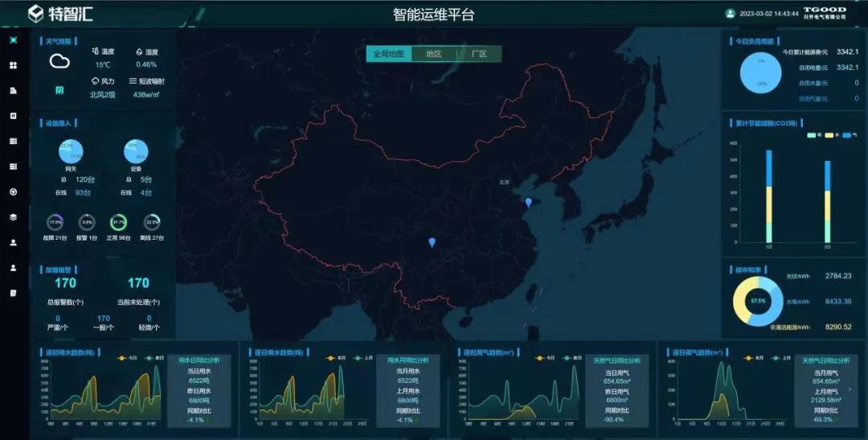
Task: Click the 离线 27台 status ring
Action: click(151, 222)
